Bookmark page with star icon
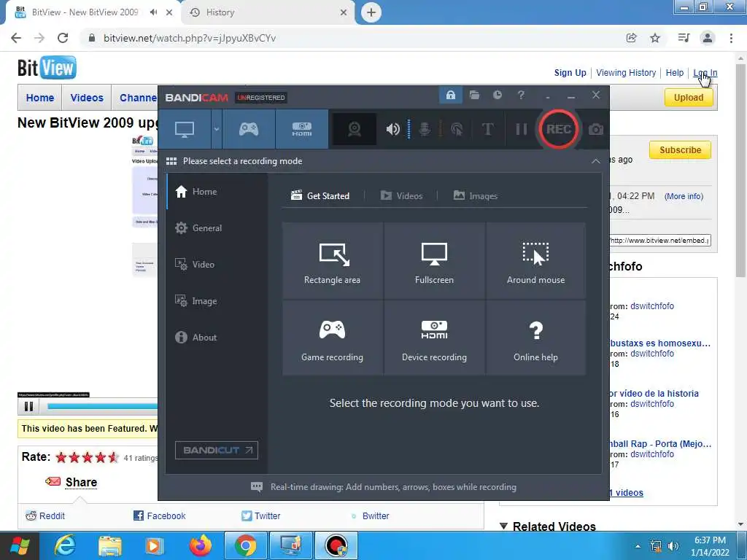The image size is (747, 560). click(x=655, y=38)
